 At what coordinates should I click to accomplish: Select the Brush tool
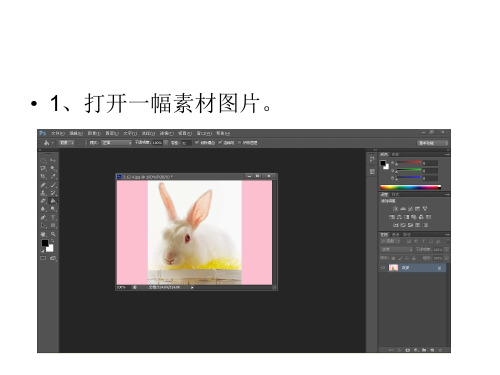(53, 185)
